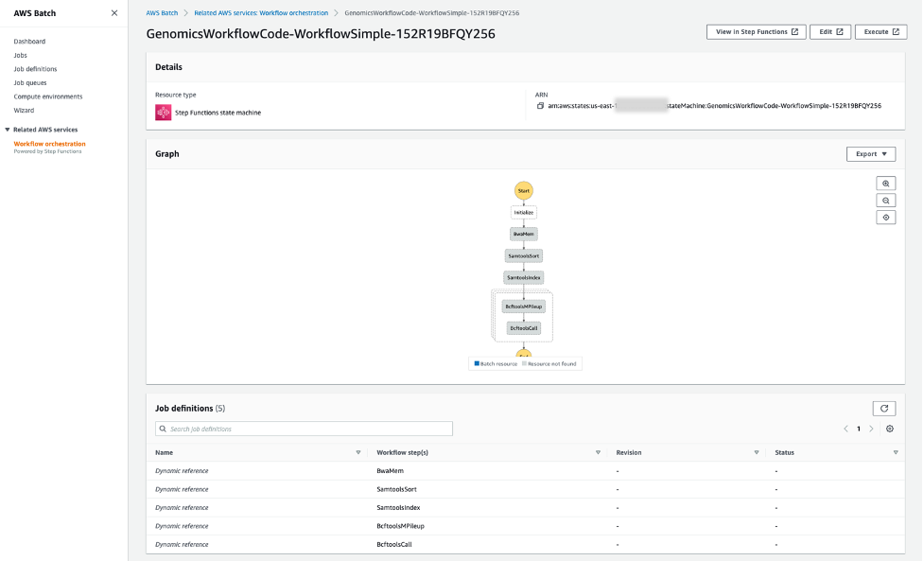Click SamtoolsSort in the table
Screen dimensions: 924x561
tap(396, 489)
